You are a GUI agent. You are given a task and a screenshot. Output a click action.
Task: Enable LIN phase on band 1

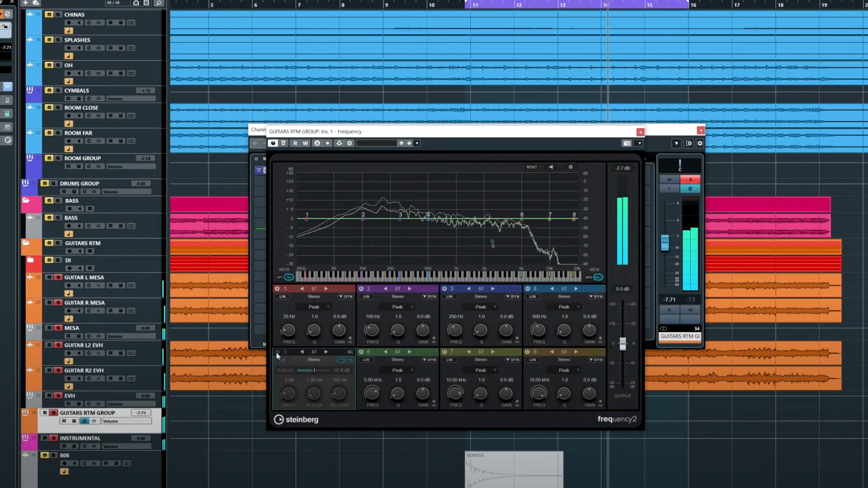282,296
